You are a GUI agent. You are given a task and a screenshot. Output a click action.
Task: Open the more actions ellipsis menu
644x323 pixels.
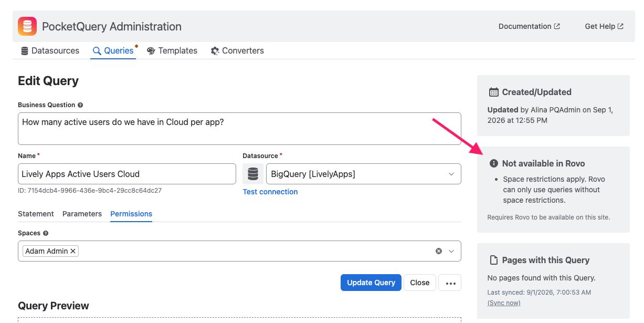[x=450, y=283]
